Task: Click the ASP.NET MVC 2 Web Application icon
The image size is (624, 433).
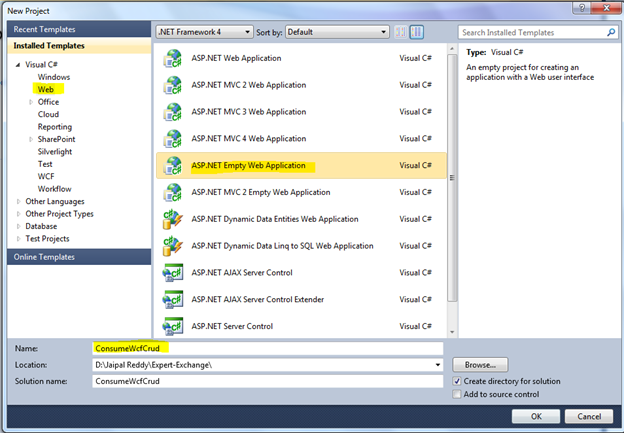Action: (173, 85)
